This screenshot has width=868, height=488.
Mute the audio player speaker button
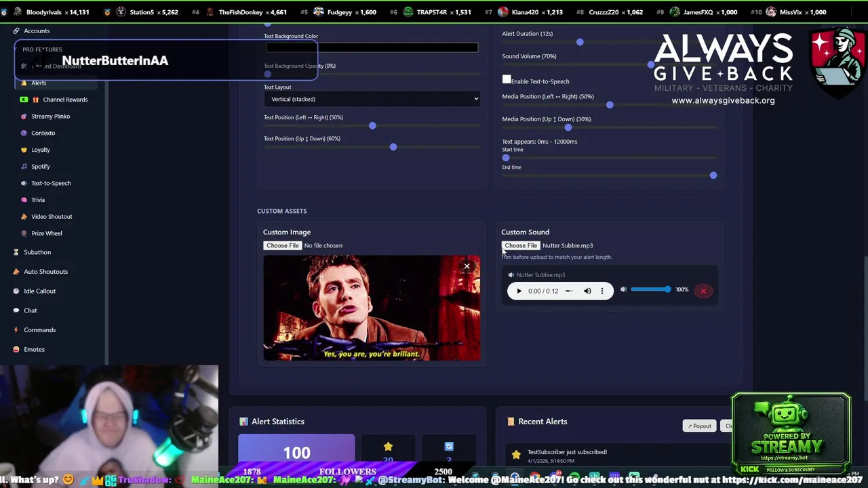pos(587,291)
